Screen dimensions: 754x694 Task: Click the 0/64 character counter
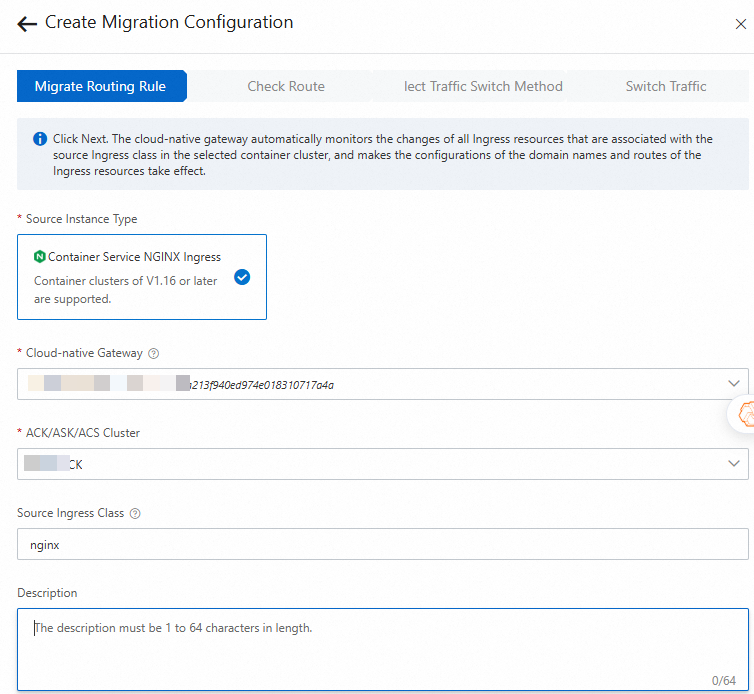point(723,681)
